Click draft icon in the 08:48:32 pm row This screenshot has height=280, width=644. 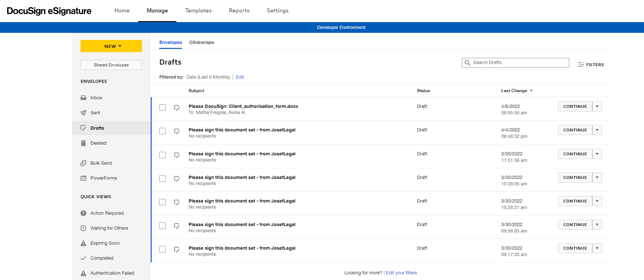tap(177, 131)
